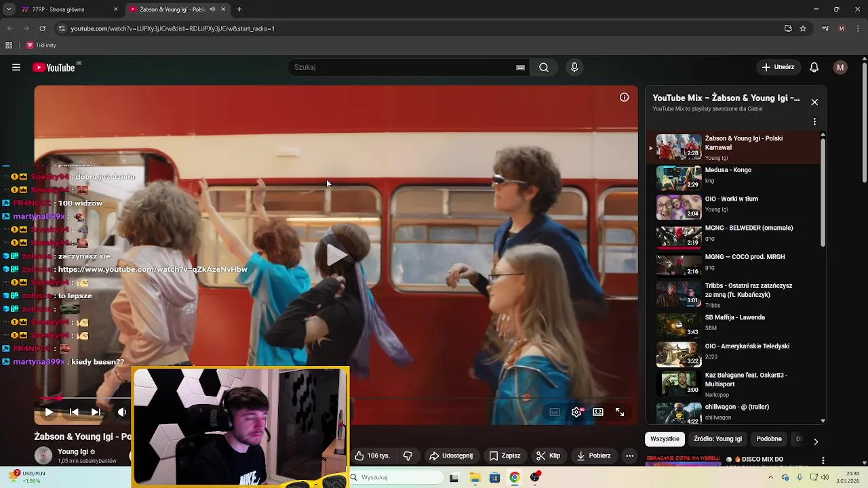Skip to the previous video

pos(74,412)
